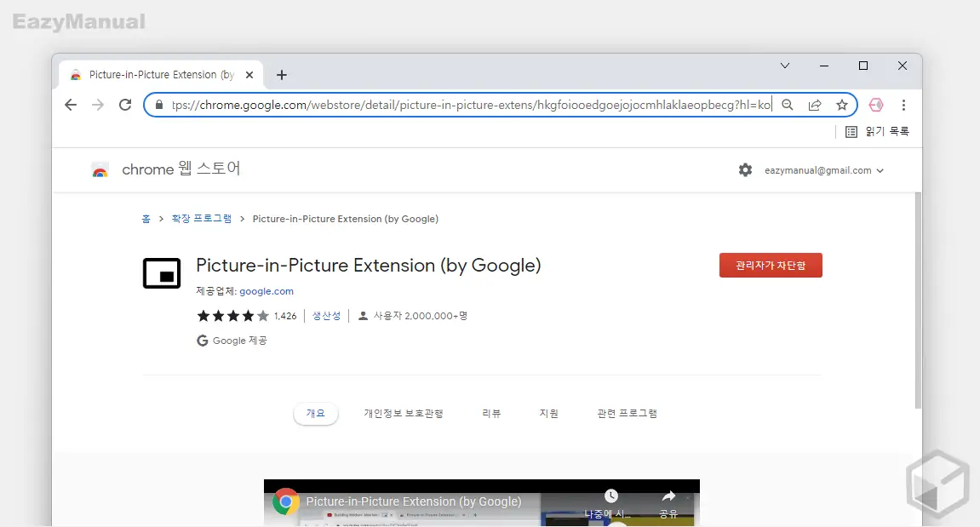Image resolution: width=980 pixels, height=527 pixels.
Task: Go back to the previous page
Action: click(x=71, y=105)
